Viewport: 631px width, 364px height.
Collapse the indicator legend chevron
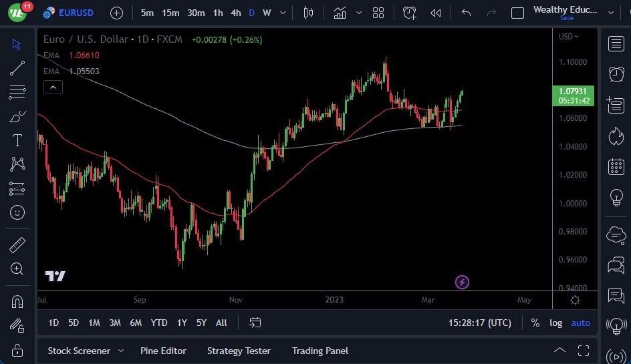53,87
